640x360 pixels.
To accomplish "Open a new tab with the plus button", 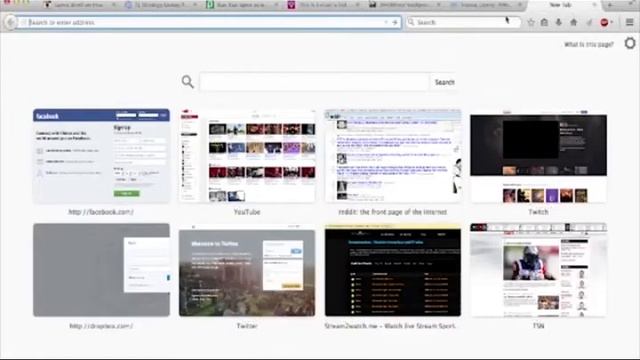I will [610, 5].
